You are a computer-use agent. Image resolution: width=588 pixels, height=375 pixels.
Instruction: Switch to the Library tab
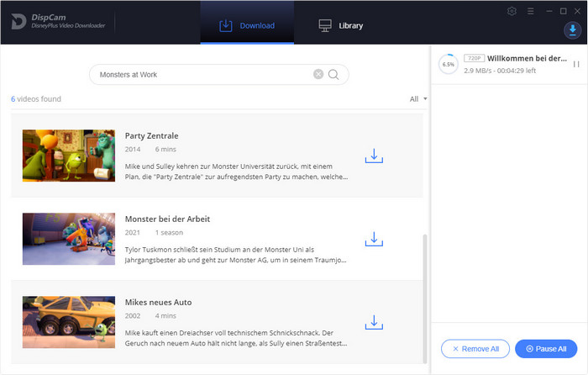click(x=340, y=25)
